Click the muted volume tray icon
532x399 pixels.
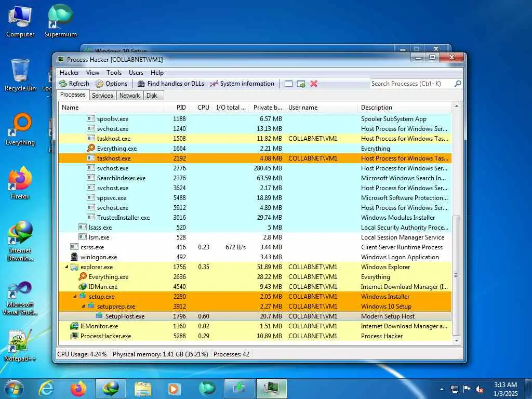pyautogui.click(x=480, y=389)
